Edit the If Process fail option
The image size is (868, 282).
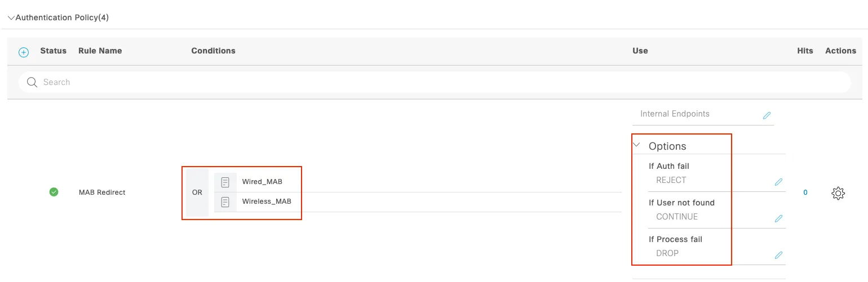point(778,255)
